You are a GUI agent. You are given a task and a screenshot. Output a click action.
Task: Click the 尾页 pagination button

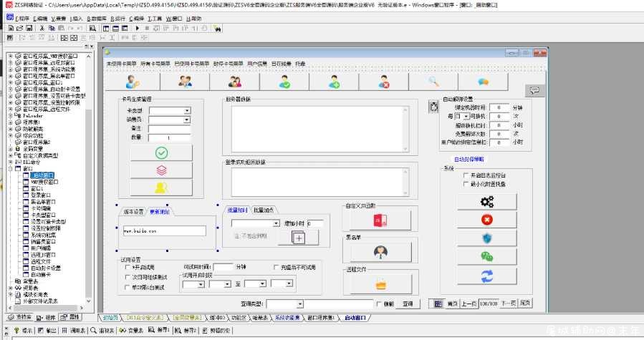525,303
